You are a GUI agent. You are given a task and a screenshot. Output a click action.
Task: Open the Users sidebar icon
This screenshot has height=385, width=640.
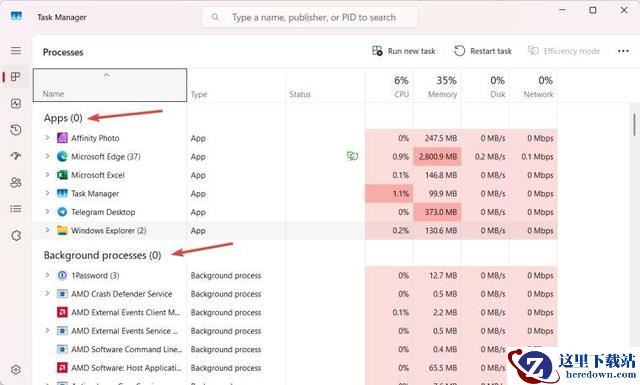16,182
